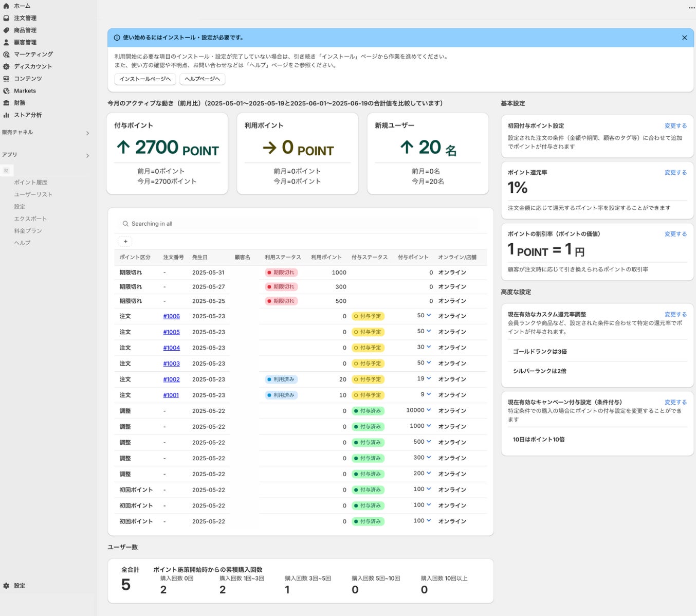
Task: Open dropdown beside the 10000 granted points
Action: (429, 410)
